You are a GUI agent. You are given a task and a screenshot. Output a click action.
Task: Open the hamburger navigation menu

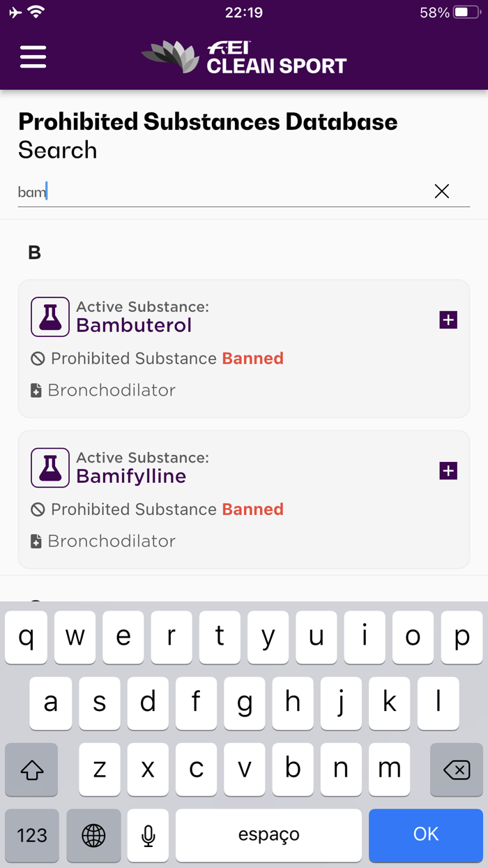click(x=32, y=57)
